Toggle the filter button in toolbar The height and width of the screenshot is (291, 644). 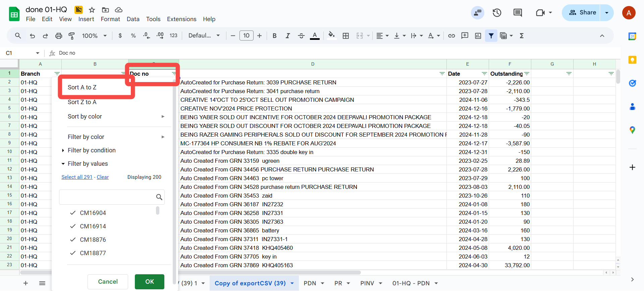point(491,35)
